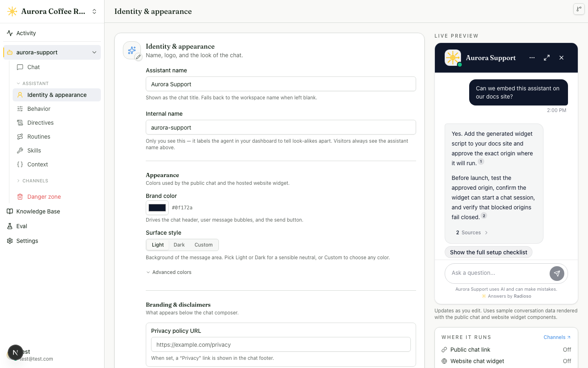Click the Aurora sun logo in sidebar header
Screen dimensions: 588x368
coord(12,11)
